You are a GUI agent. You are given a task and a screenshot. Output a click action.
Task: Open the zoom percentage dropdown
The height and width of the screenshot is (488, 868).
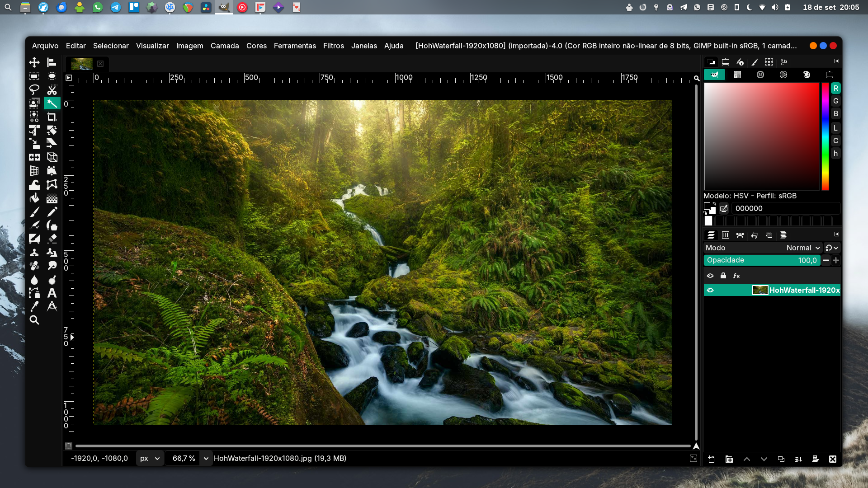click(206, 459)
